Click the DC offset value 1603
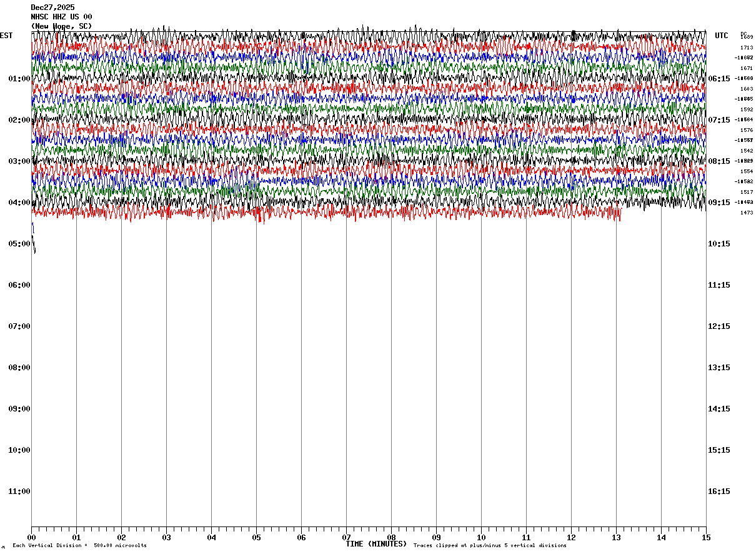 coord(747,89)
